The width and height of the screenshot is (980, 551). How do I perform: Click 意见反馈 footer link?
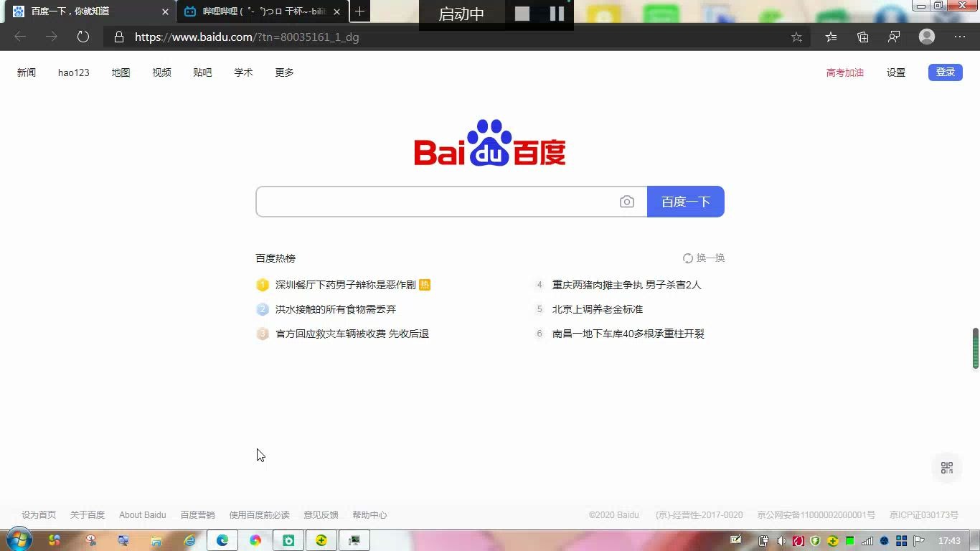321,515
